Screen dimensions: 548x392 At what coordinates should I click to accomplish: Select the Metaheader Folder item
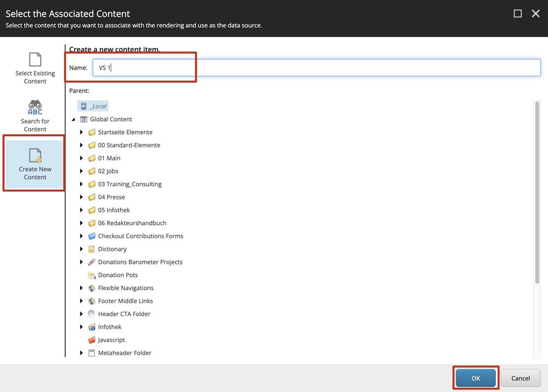(124, 353)
